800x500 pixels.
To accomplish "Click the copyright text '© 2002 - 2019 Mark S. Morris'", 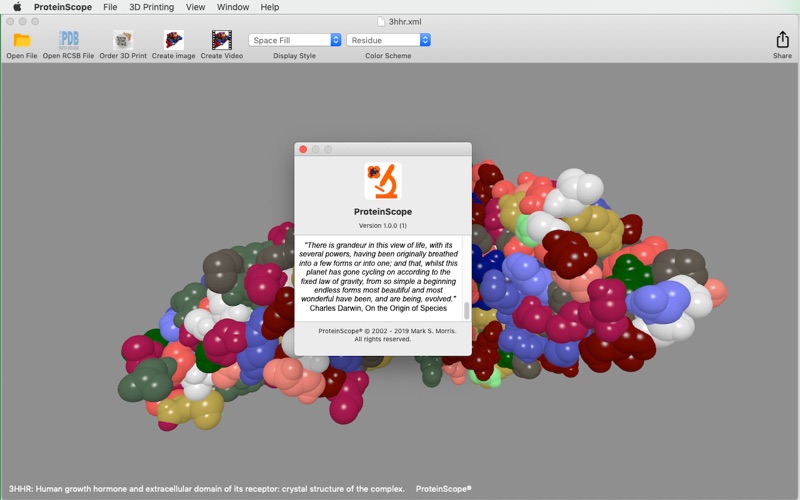I will tap(410, 331).
